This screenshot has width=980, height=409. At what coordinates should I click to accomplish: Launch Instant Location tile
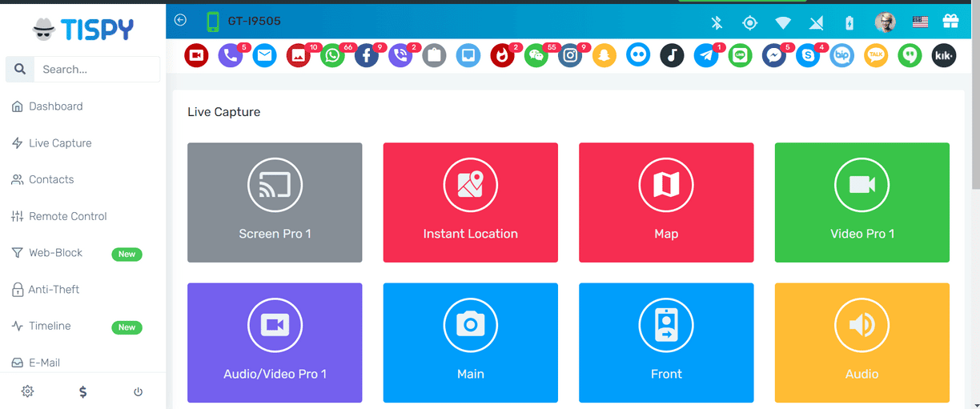pos(471,202)
